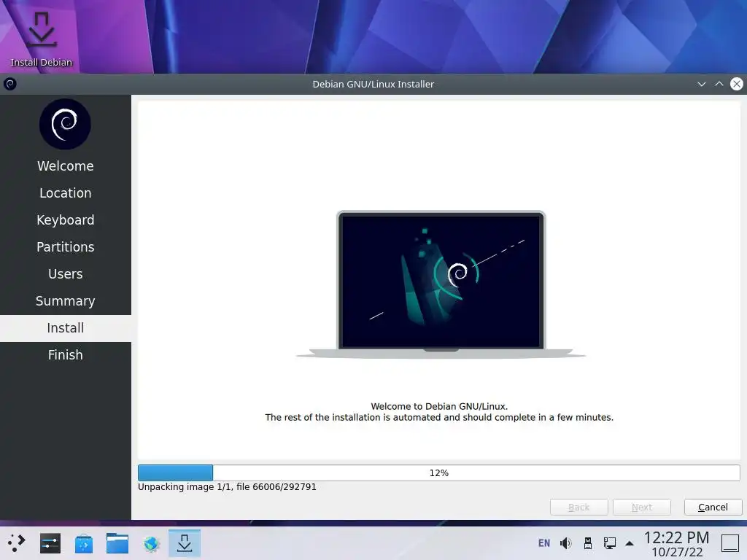
Task: Click the Show Desktop button in panel
Action: (730, 543)
